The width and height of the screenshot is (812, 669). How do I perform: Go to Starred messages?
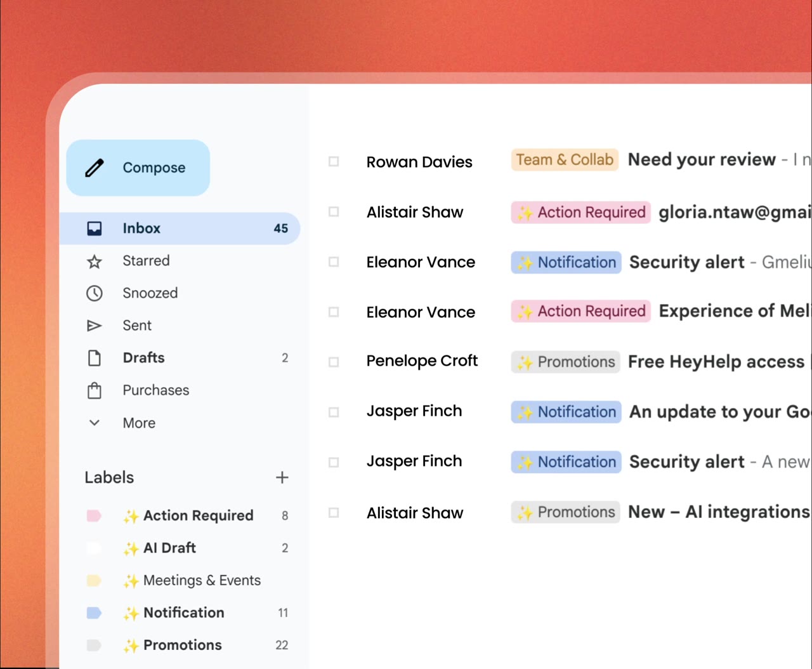[x=146, y=261]
